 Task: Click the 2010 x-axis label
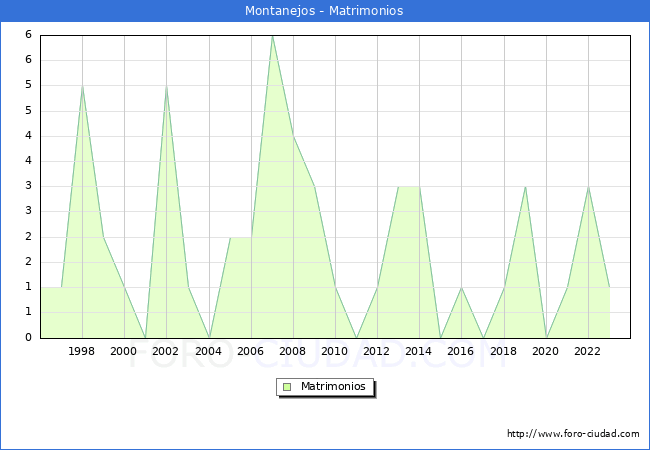(335, 351)
